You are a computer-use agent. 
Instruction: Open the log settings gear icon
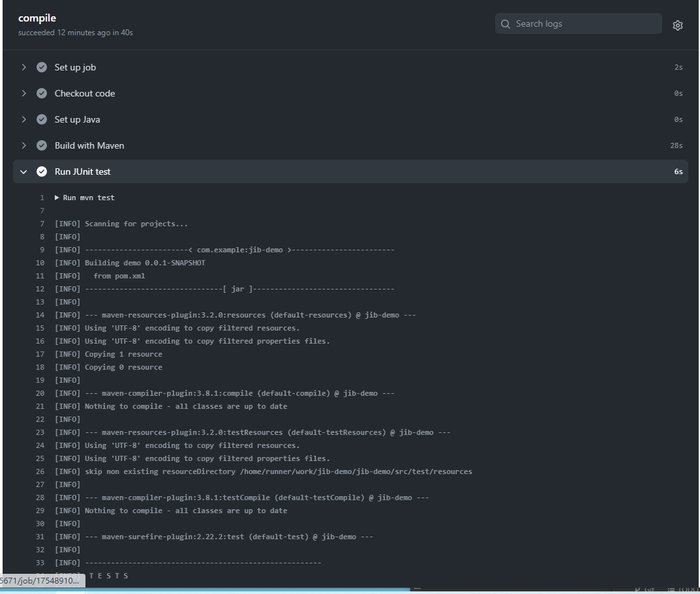click(677, 25)
